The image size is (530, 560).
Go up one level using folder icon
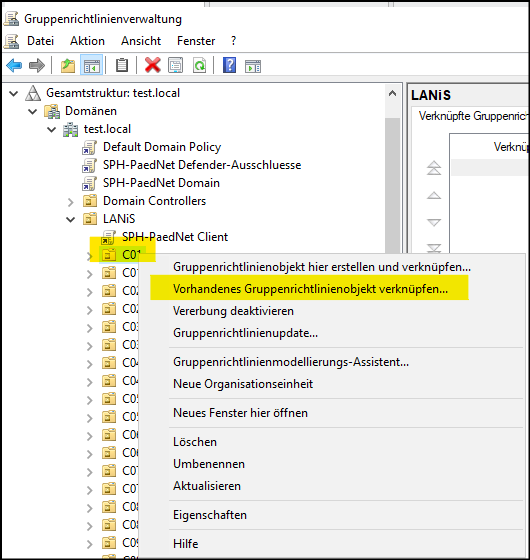coord(68,66)
